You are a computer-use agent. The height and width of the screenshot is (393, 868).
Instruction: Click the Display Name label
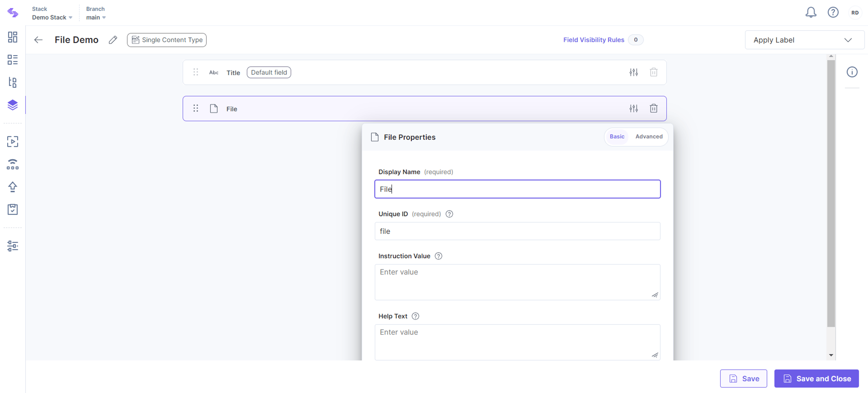399,172
